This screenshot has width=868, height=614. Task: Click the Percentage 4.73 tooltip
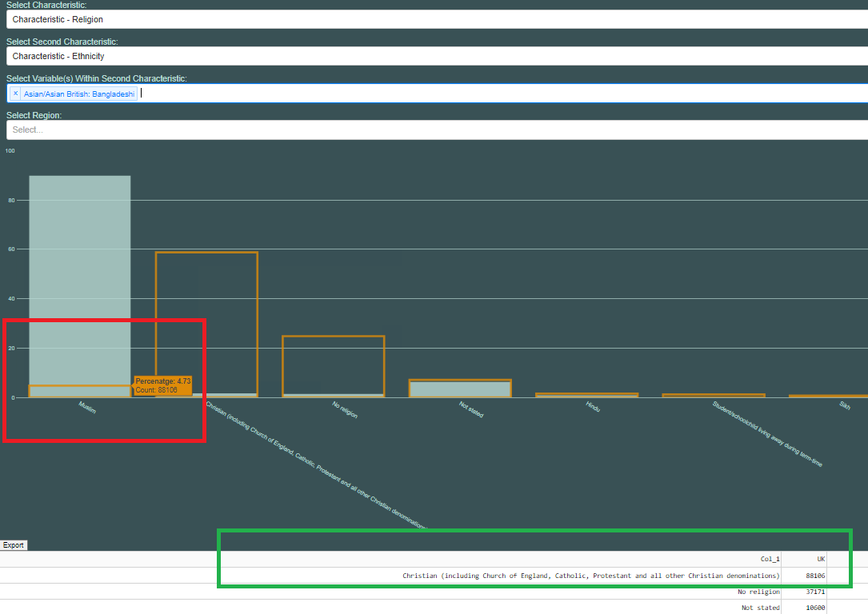click(162, 385)
